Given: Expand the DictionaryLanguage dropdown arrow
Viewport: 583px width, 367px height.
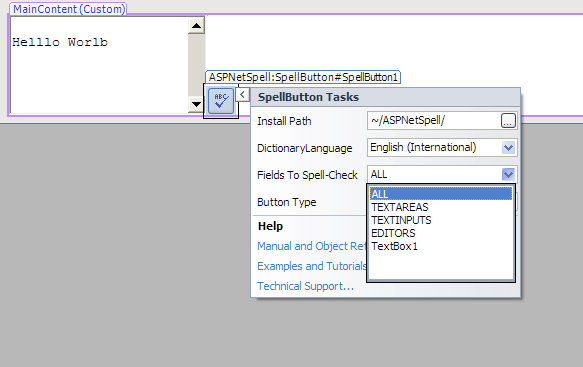Looking at the screenshot, I should [x=508, y=148].
